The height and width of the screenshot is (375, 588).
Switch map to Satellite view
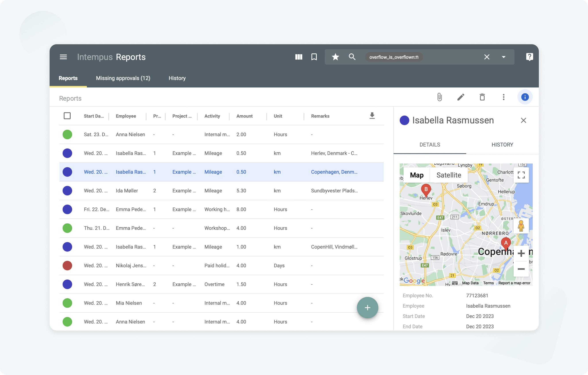449,175
